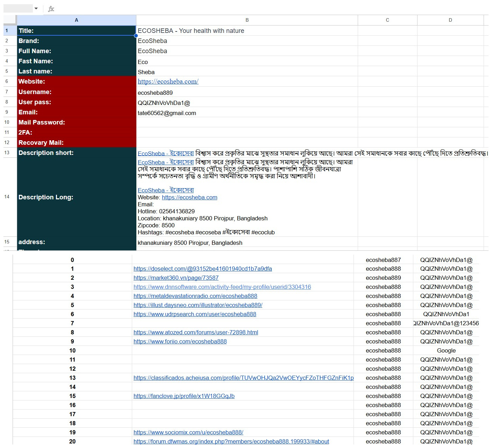The width and height of the screenshot is (492, 448).
Task: Open the fanclove.jp profile link
Action: 184,396
